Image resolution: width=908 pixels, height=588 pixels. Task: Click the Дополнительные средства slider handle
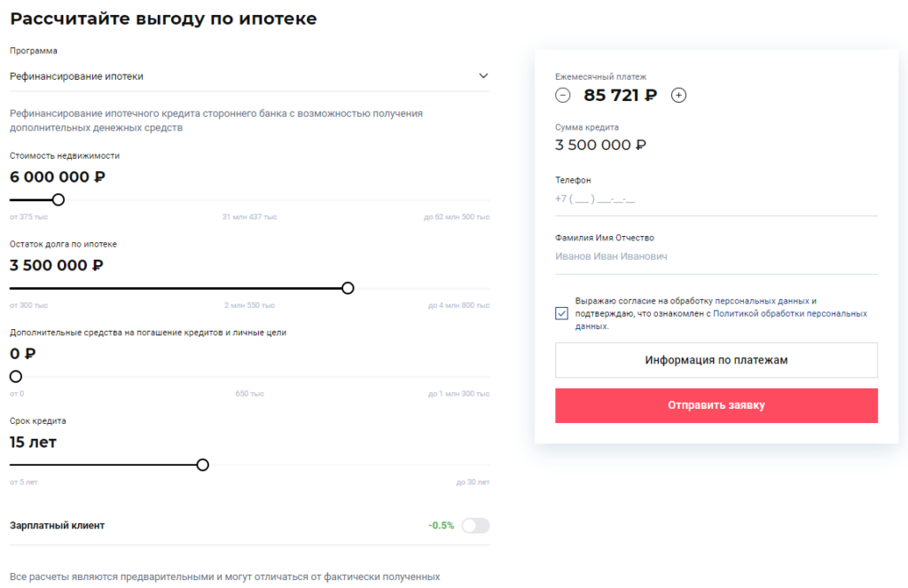coord(15,376)
